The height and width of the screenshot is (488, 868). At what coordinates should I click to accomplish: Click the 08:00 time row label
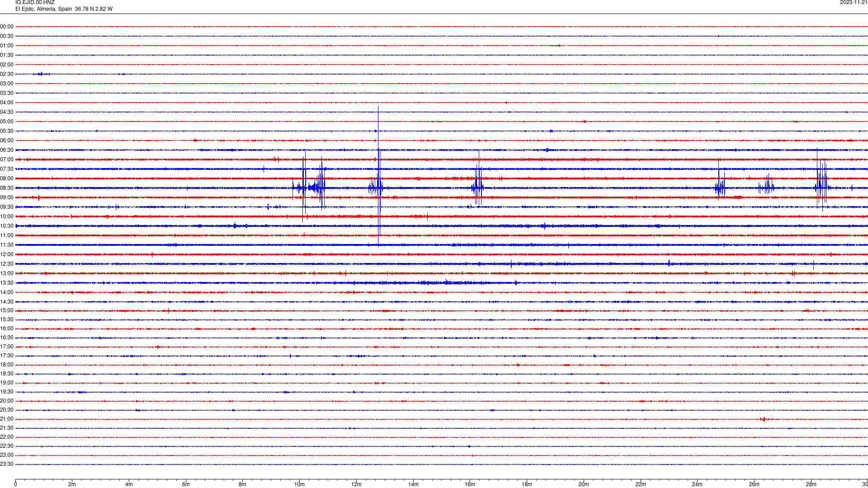point(7,178)
